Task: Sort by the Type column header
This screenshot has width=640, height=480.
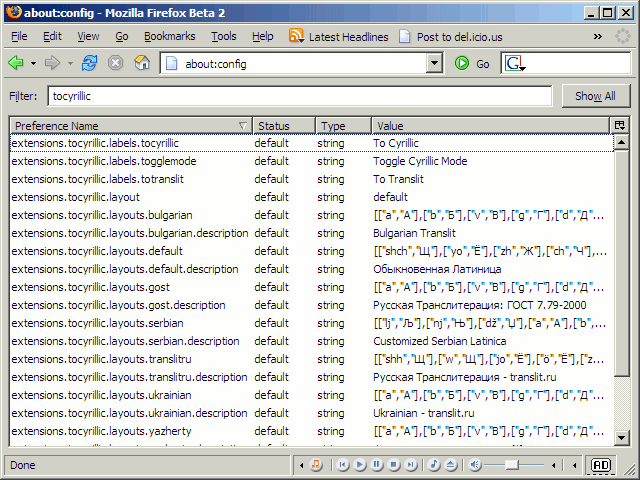Action: click(x=343, y=126)
